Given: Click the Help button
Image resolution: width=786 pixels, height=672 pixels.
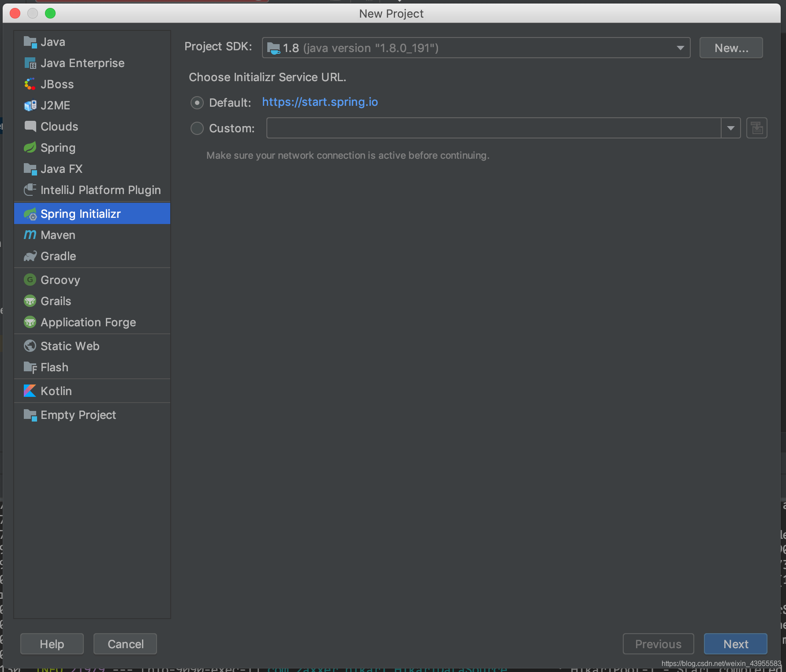Looking at the screenshot, I should [x=52, y=644].
